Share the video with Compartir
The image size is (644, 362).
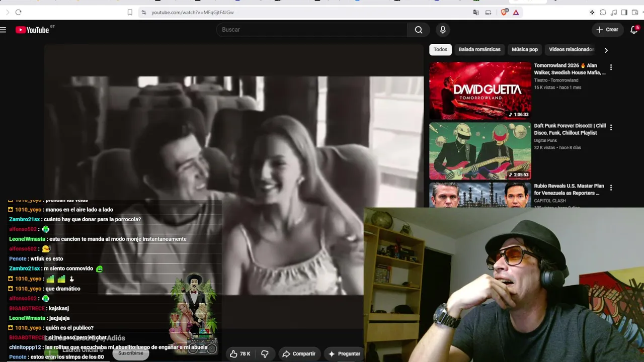tap(298, 354)
